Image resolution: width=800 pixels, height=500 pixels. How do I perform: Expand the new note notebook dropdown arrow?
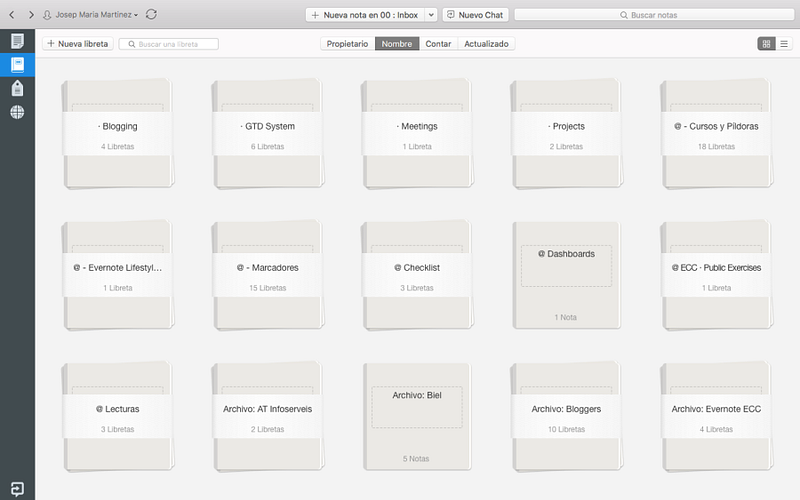(x=431, y=15)
